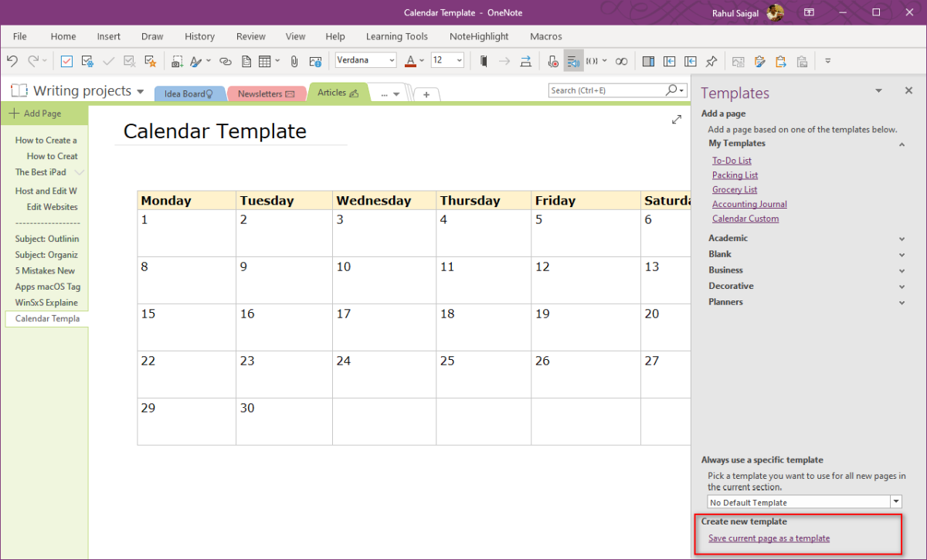The width and height of the screenshot is (927, 560).
Task: Click the Undo arrow
Action: pos(12,60)
